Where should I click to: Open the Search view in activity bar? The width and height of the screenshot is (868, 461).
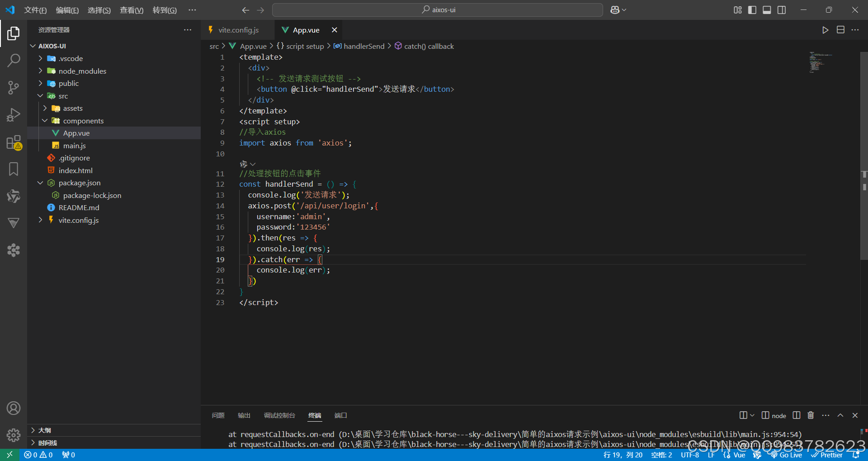(x=14, y=60)
